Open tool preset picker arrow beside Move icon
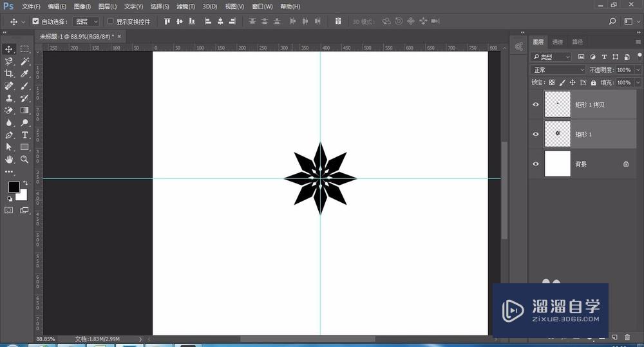 [x=23, y=22]
